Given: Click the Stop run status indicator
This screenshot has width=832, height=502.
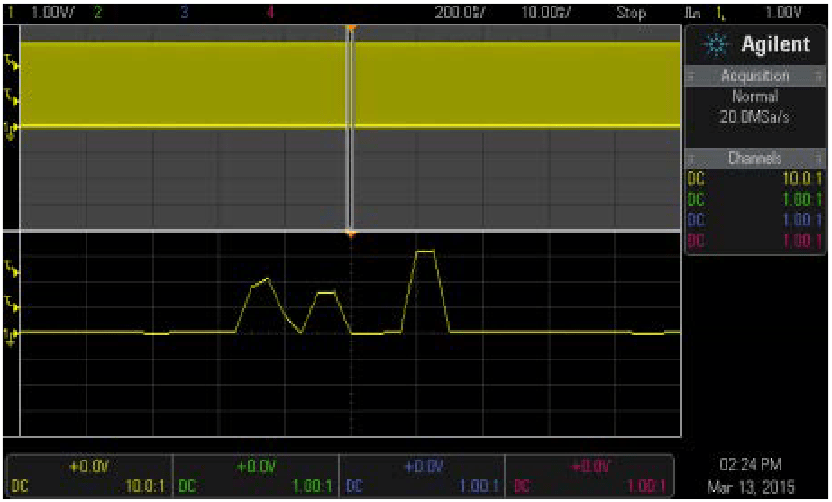Looking at the screenshot, I should point(631,13).
